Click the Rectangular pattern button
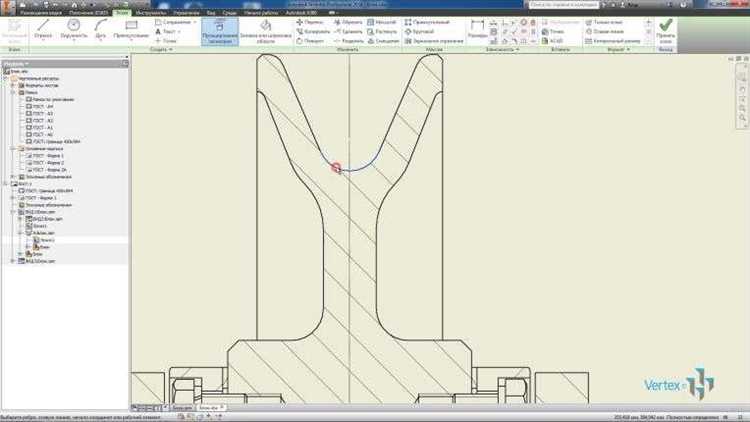Screen dimensions: 750x422 [x=428, y=21]
